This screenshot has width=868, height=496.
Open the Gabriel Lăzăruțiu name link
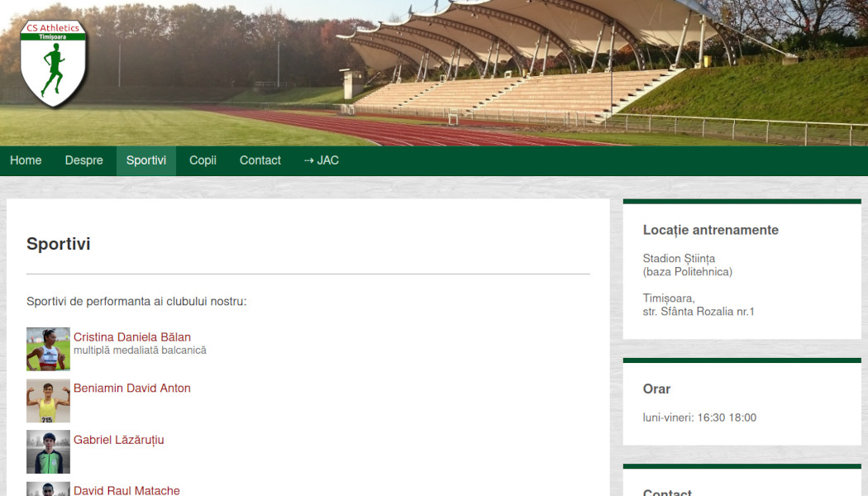[119, 440]
